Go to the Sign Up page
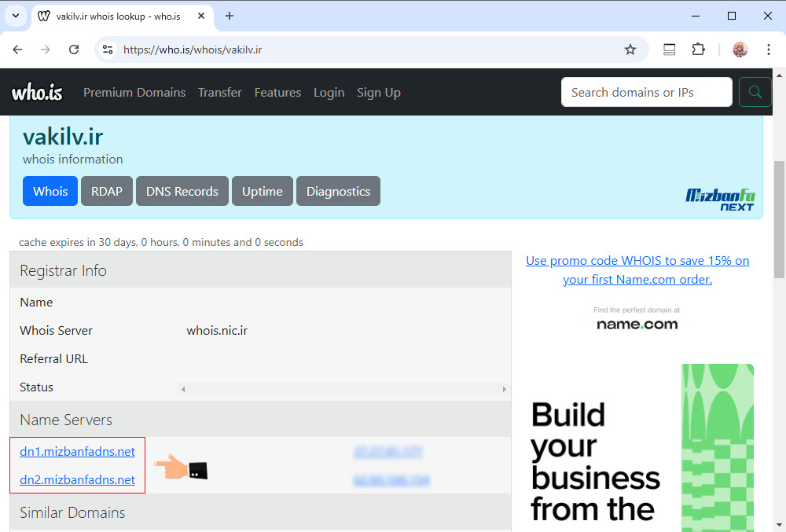786x532 pixels. point(379,93)
